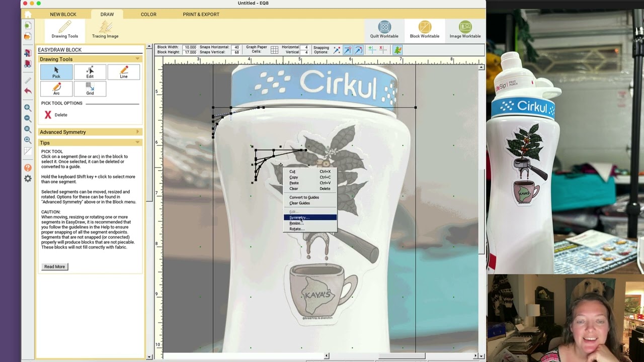Collapse the Tips section
This screenshot has width=644, height=362.
click(137, 143)
